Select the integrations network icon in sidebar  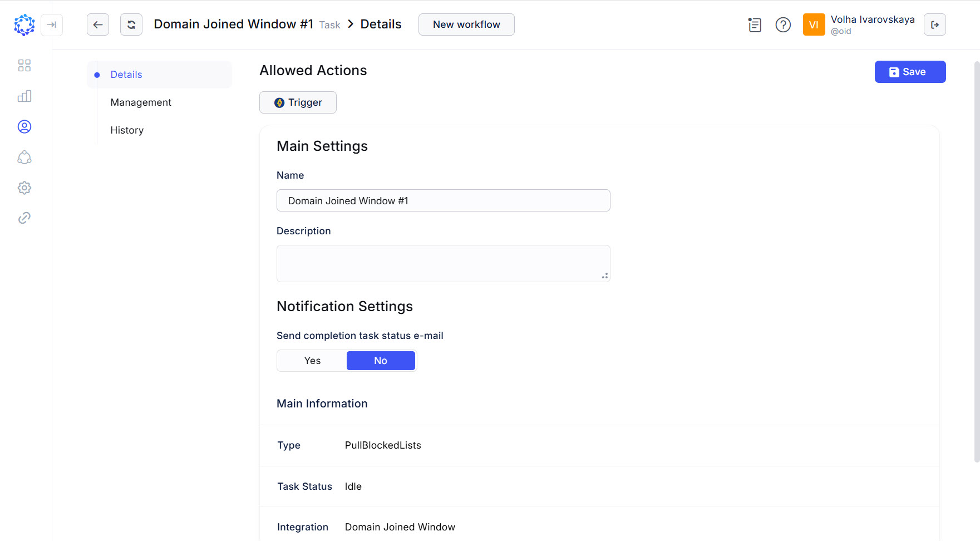click(24, 158)
